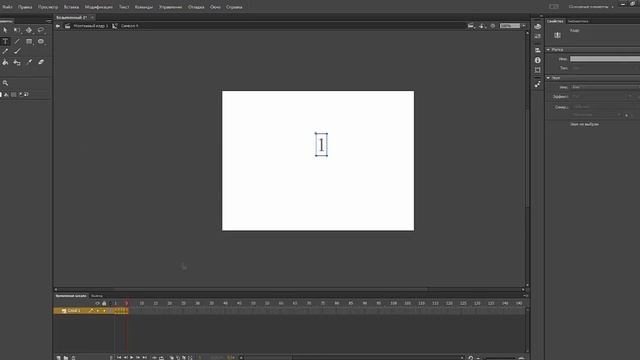This screenshot has width=640, height=360.
Task: Switch to the Библиотека tab
Action: 578,21
